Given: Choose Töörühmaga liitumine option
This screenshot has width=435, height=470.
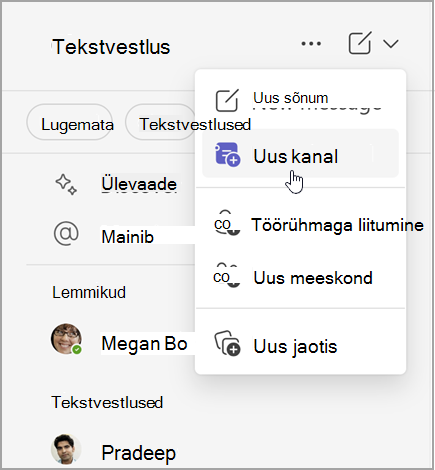Looking at the screenshot, I should 300,225.
